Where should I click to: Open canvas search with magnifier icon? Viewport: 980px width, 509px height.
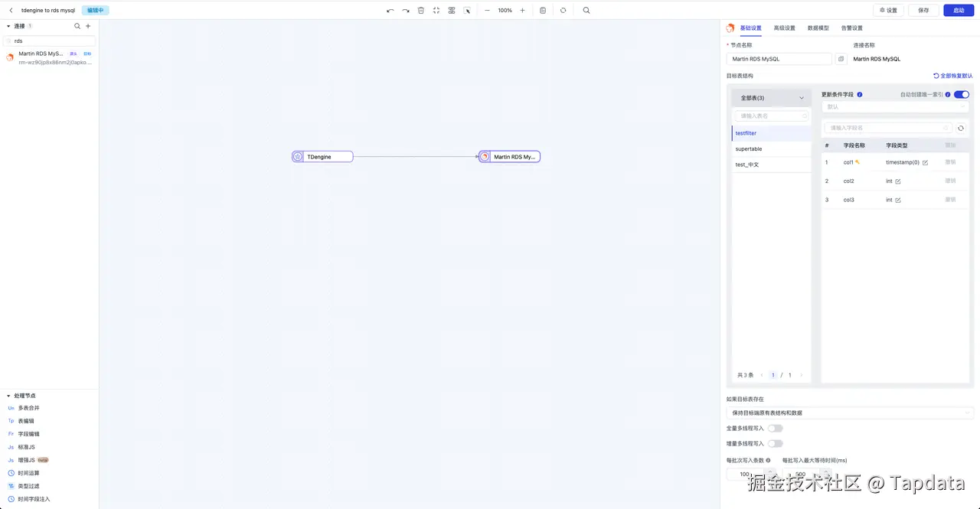click(586, 11)
